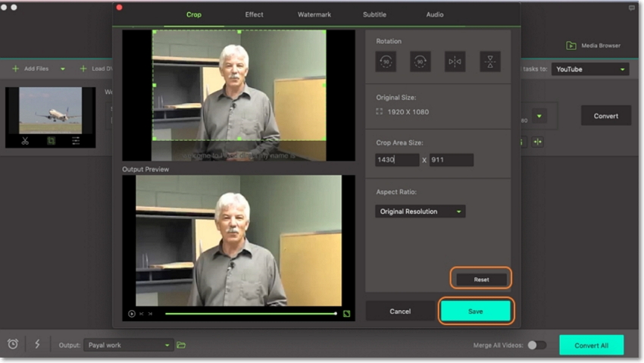Open the YouTube tasks dropdown
Screen dimensions: 644x363
[589, 69]
